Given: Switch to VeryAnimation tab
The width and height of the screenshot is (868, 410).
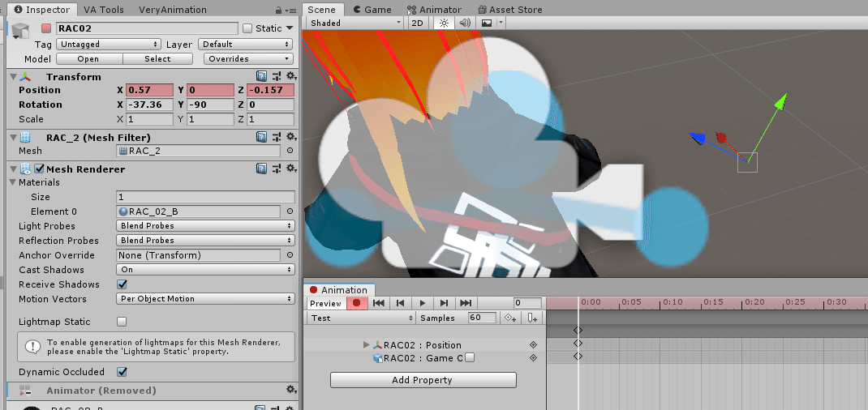Looking at the screenshot, I should click(x=173, y=10).
